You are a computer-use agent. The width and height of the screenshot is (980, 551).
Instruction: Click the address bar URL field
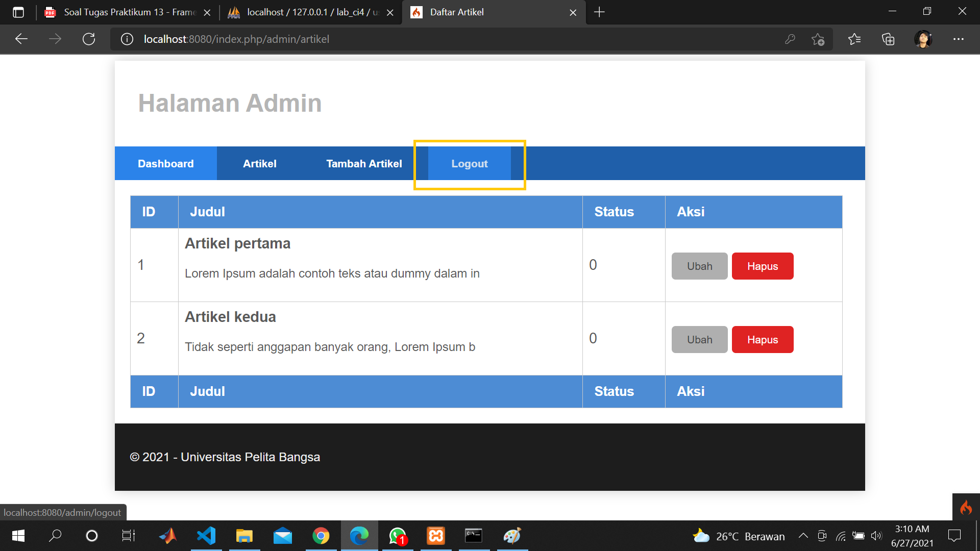click(x=236, y=39)
